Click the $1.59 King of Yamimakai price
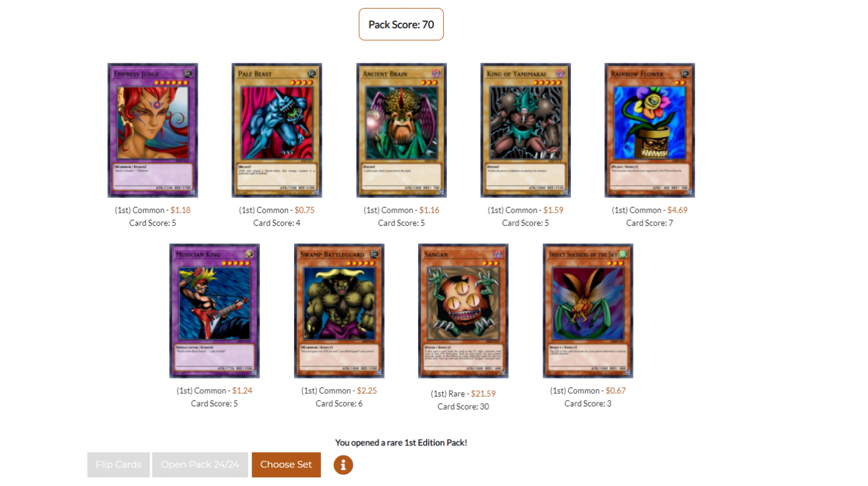The image size is (868, 486). click(553, 210)
